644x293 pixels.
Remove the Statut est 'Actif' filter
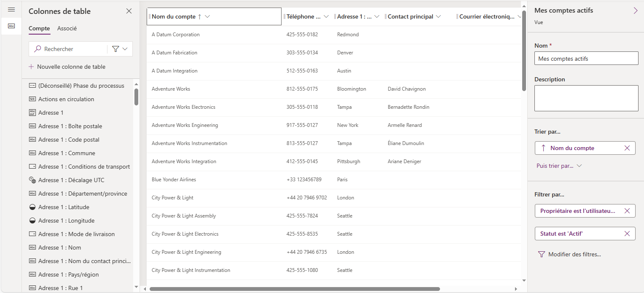coord(627,234)
